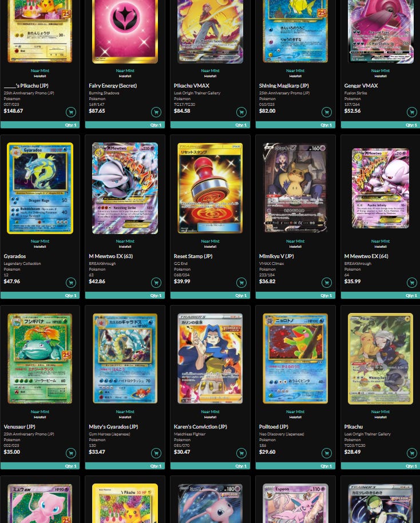Click card number TG17/TG30
The height and width of the screenshot is (523, 420).
coord(184,104)
